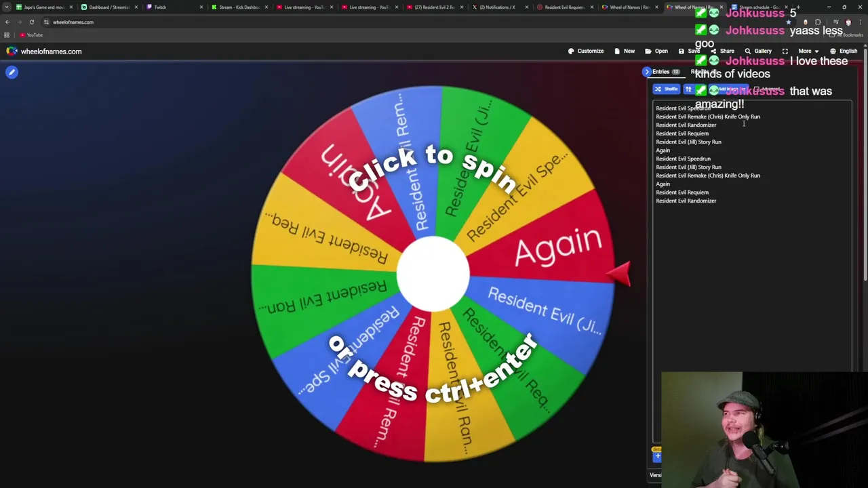Spin the wheel by clicking its center
The image size is (868, 488).
[x=433, y=274]
